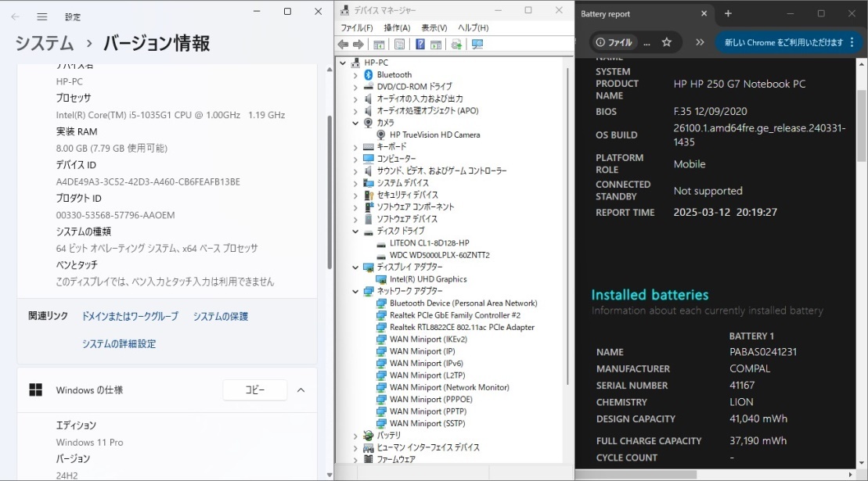Click the Device Manager vertical scrollbar
Viewport: 868px width, 481px height.
click(x=568, y=227)
